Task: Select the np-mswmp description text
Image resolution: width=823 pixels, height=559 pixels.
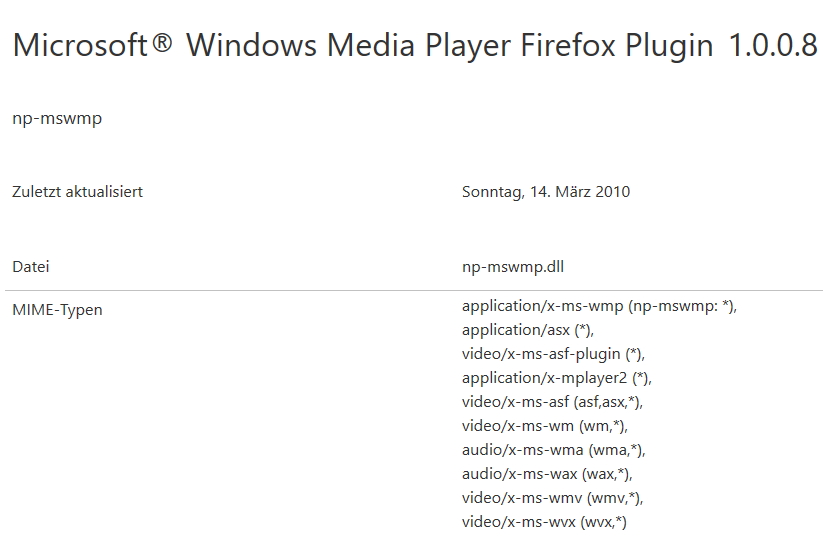Action: tap(57, 119)
